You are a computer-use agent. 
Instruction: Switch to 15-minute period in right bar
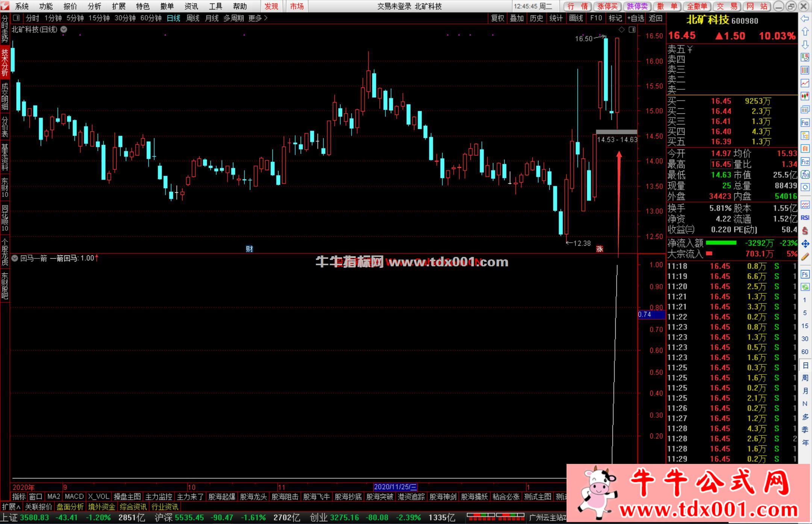pos(805,326)
